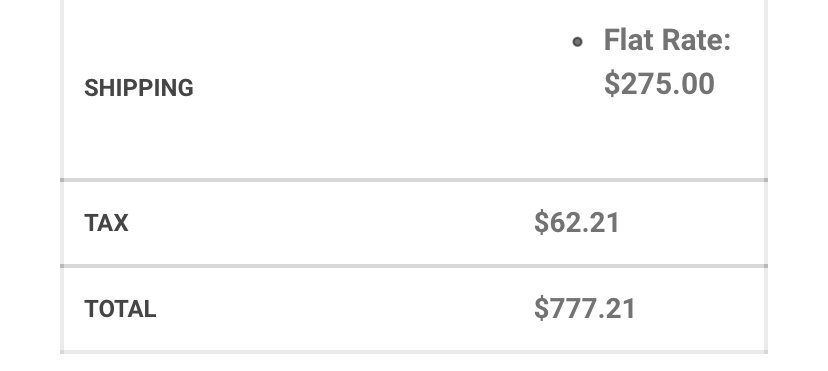The image size is (828, 371).
Task: Click blank area right of $62.21 in Tax row
Action: pos(692,223)
